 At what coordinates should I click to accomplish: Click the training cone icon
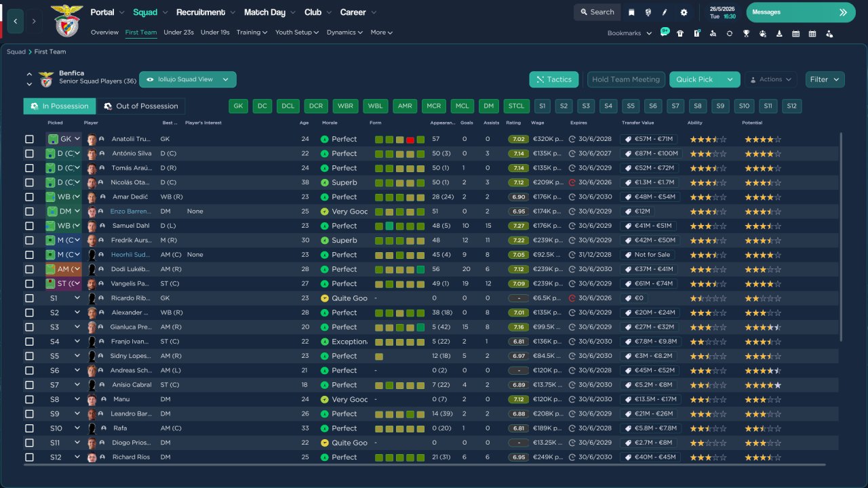click(779, 33)
